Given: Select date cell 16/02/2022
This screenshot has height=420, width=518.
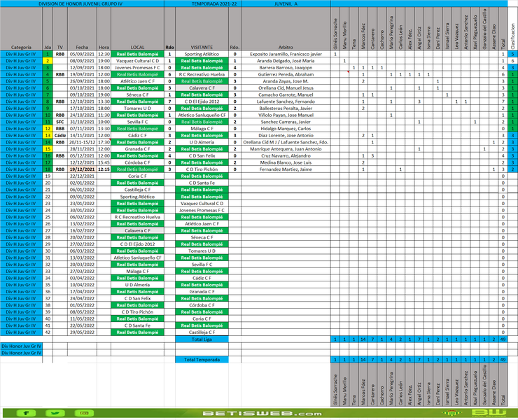Looking at the screenshot, I should [82, 230].
